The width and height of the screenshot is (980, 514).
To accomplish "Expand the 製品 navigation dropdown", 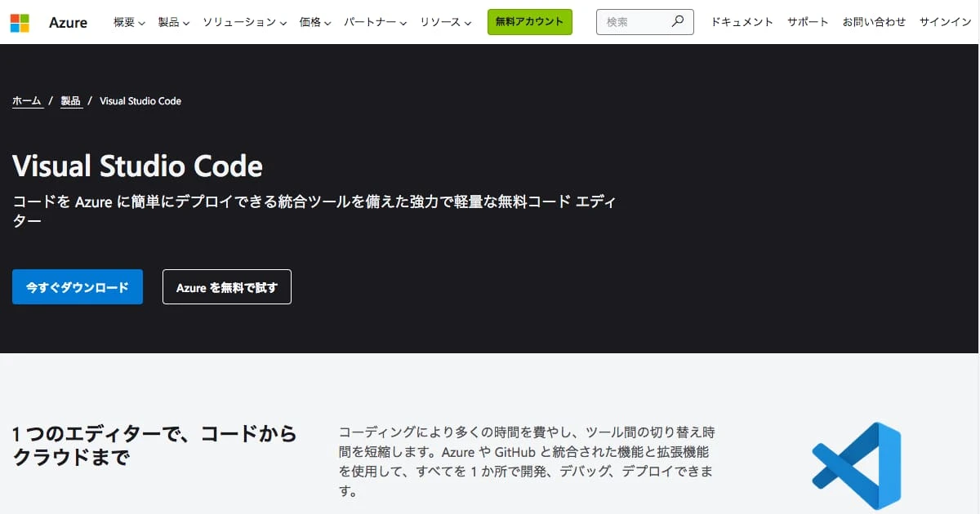I will click(174, 22).
